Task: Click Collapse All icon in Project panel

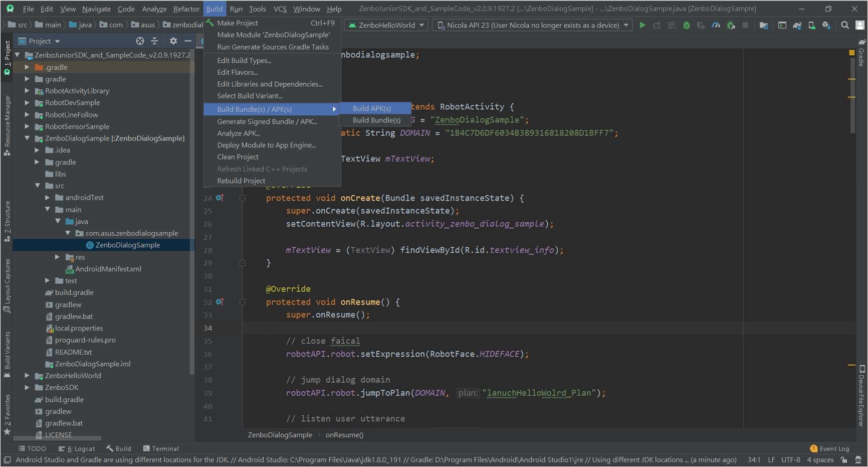Action: pyautogui.click(x=155, y=41)
